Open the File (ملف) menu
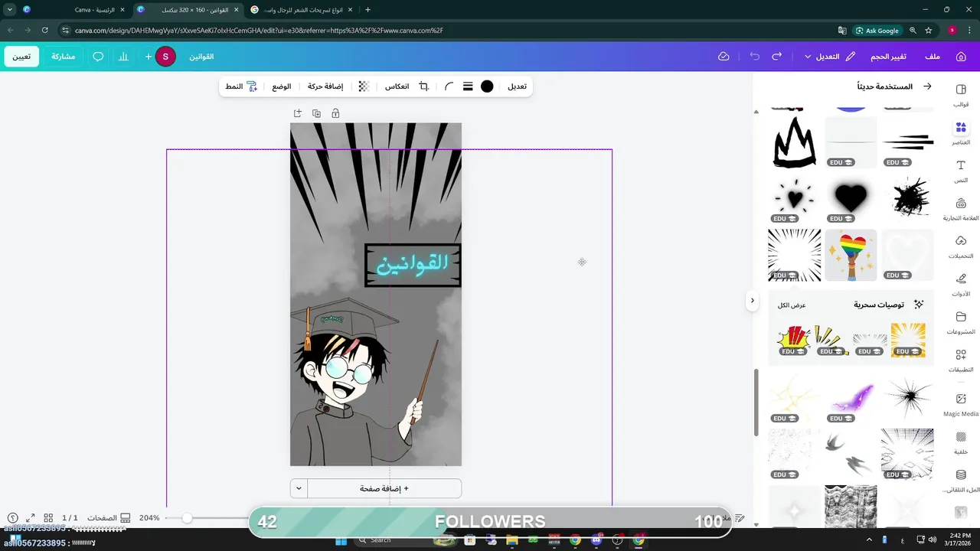 933,57
